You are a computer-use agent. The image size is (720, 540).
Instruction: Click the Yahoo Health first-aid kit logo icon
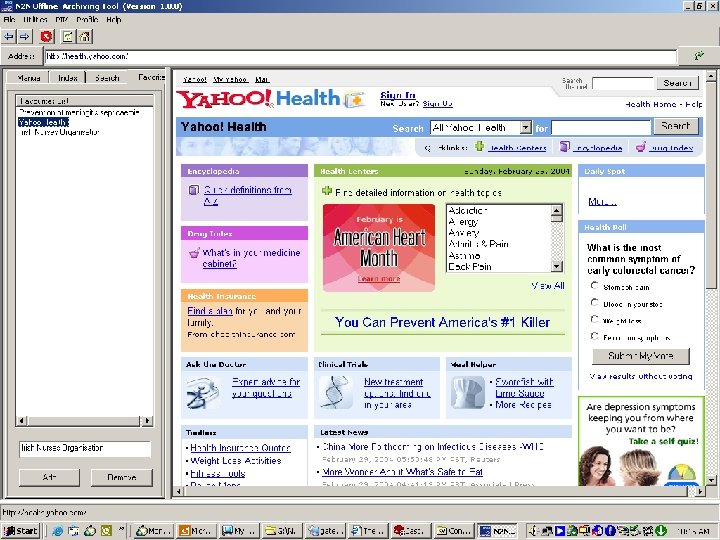(354, 98)
